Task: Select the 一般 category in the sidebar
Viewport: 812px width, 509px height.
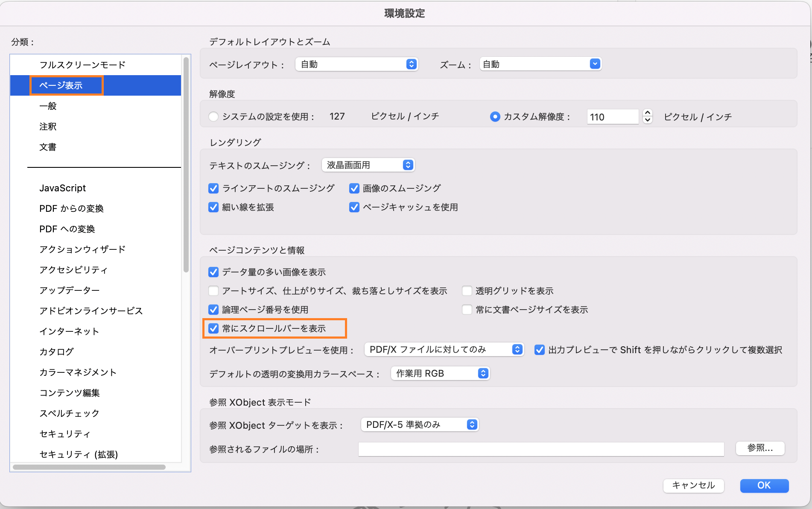Action: 47,105
